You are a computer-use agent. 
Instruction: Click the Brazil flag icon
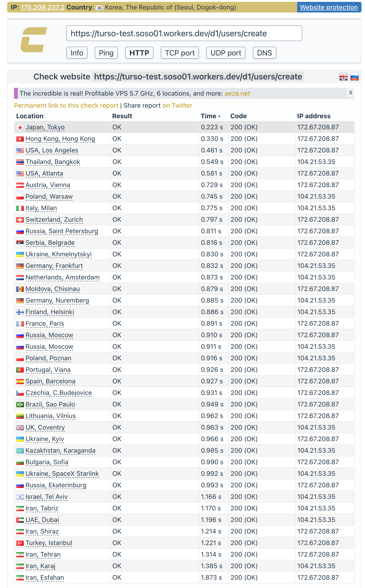coord(20,405)
